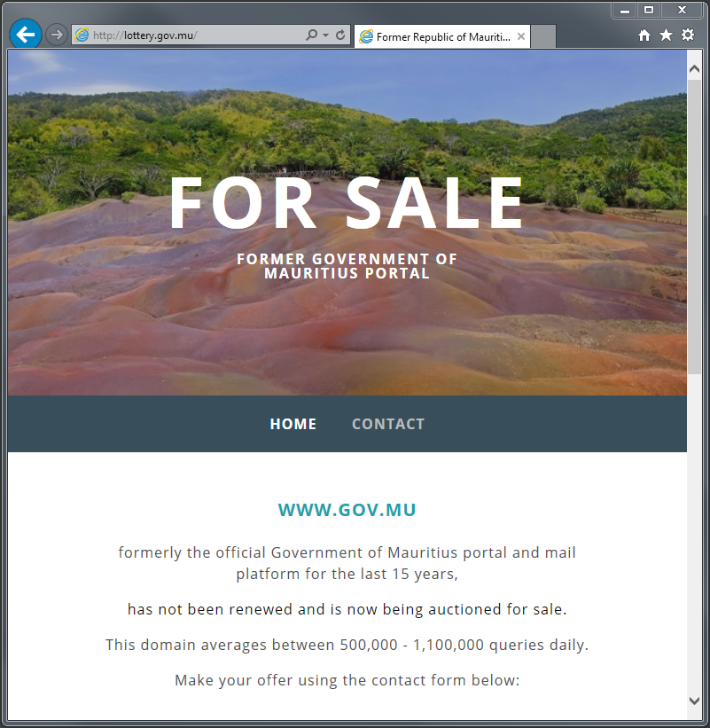Viewport: 710px width, 728px height.
Task: Click the HOME navigation link
Action: 293,424
